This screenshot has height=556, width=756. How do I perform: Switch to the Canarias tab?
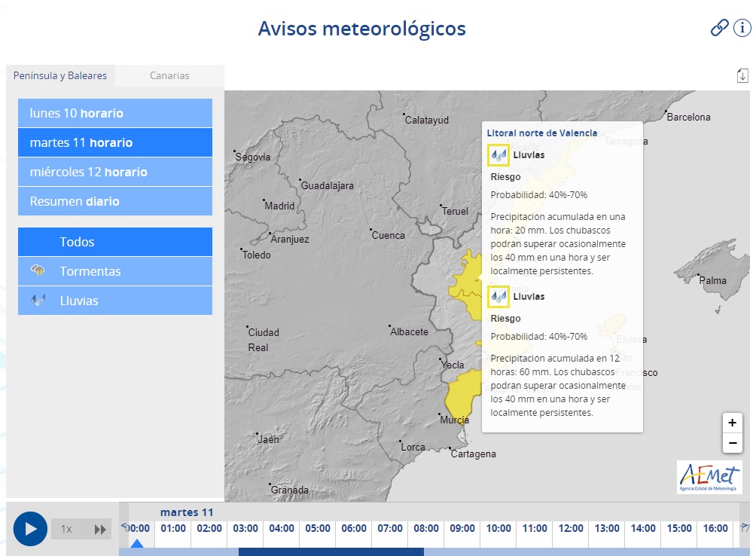(x=169, y=75)
